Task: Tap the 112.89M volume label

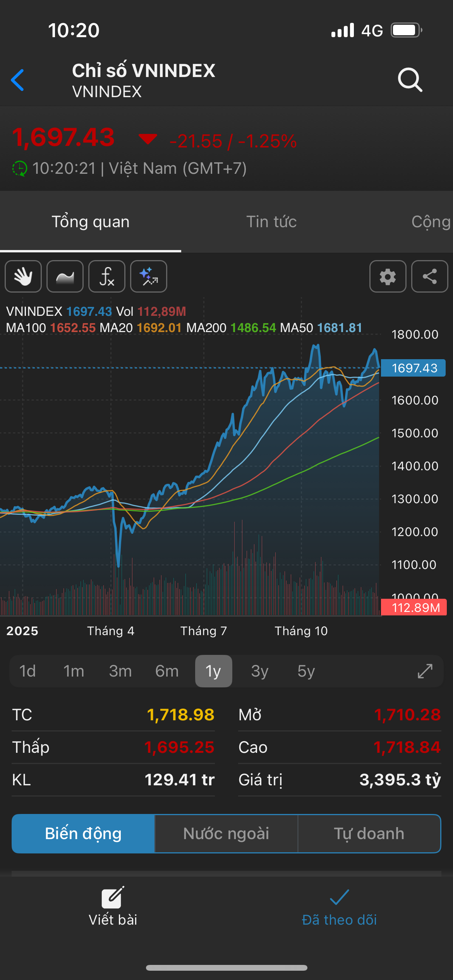Action: pyautogui.click(x=414, y=607)
